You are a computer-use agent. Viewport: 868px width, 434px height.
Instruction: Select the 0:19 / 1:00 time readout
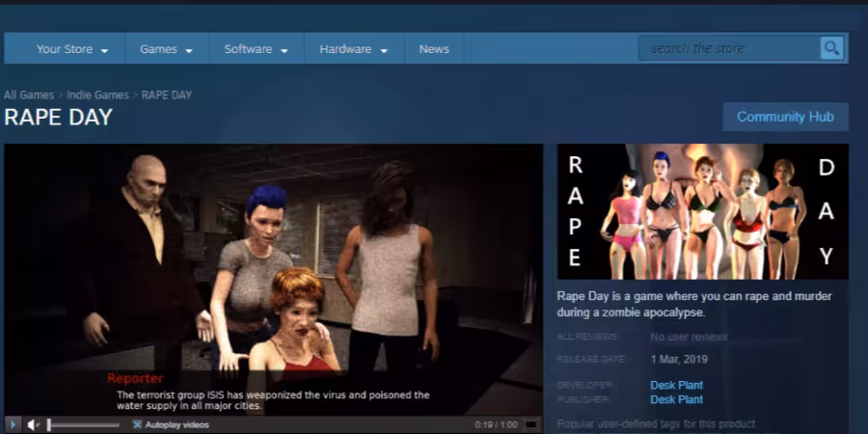[496, 424]
